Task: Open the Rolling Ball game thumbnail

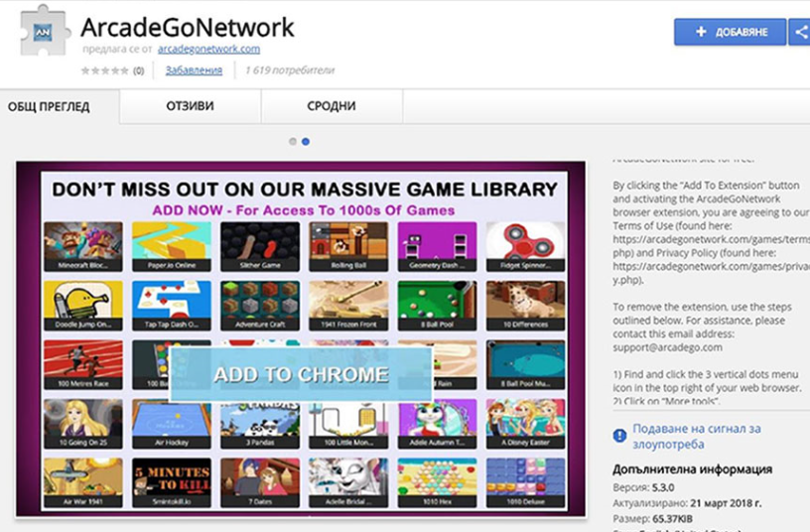Action: [348, 246]
